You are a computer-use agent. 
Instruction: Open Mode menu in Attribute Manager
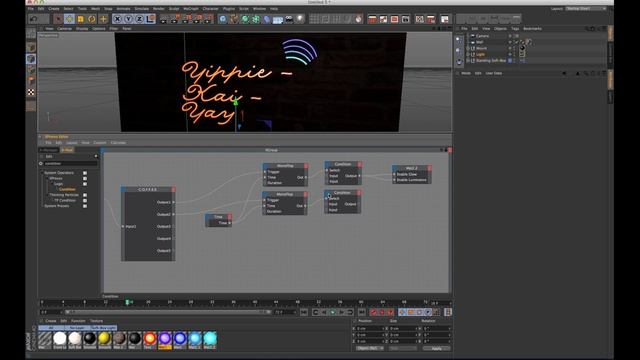(466, 73)
